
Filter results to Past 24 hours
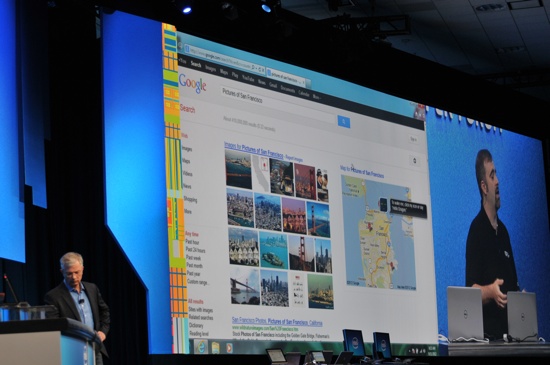(195, 250)
